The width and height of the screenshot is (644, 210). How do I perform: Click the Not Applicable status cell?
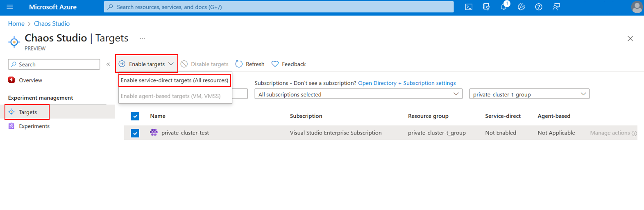coord(556,133)
